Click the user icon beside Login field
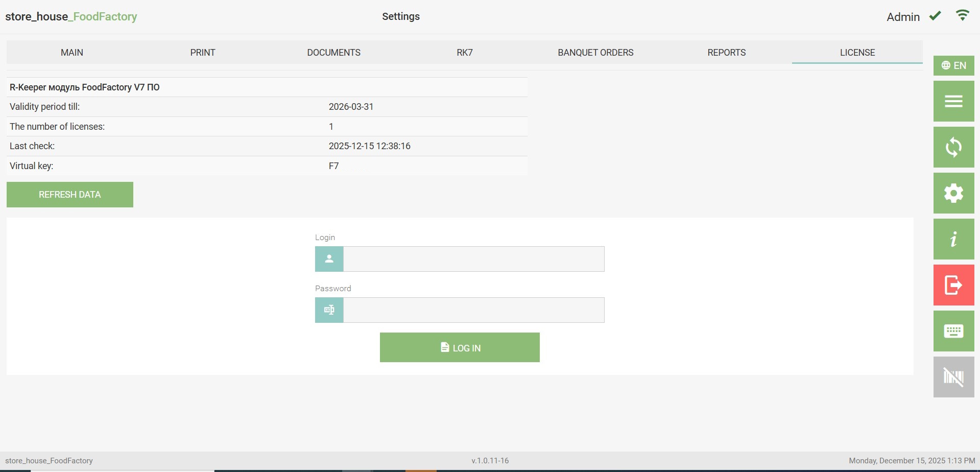980x472 pixels. [x=329, y=259]
